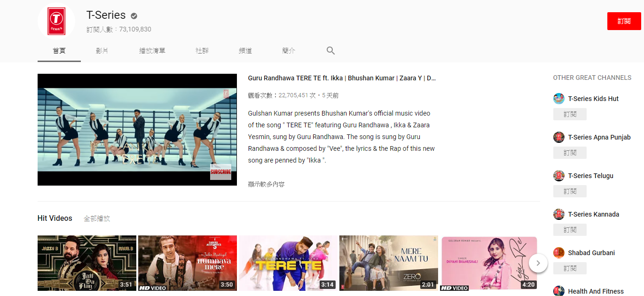This screenshot has height=296, width=644.
Task: Subscribe to T-Series Kannada via its 訂閱 button
Action: tap(570, 229)
